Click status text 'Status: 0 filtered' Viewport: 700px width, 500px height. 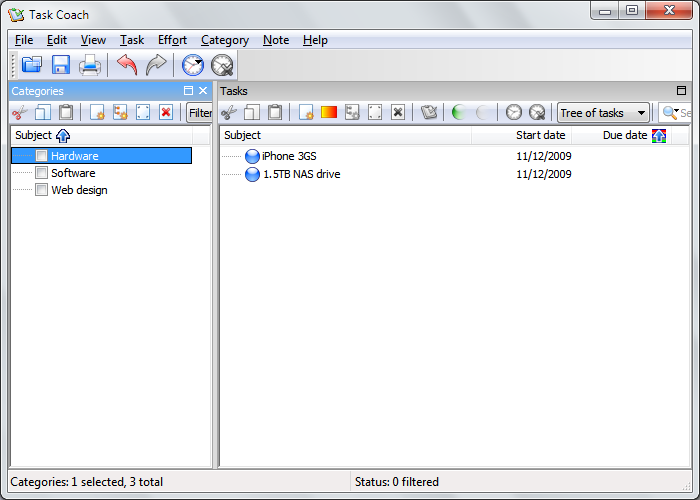tap(397, 482)
